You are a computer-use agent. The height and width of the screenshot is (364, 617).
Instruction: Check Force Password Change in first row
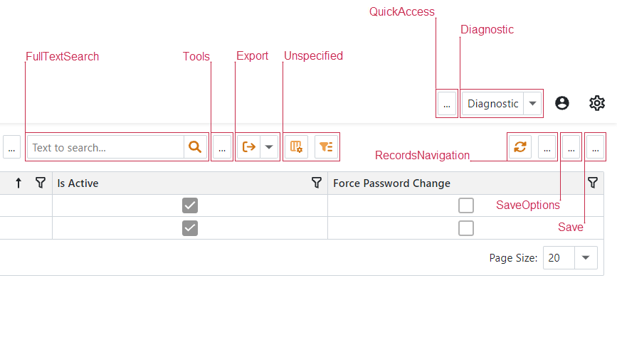tap(466, 205)
